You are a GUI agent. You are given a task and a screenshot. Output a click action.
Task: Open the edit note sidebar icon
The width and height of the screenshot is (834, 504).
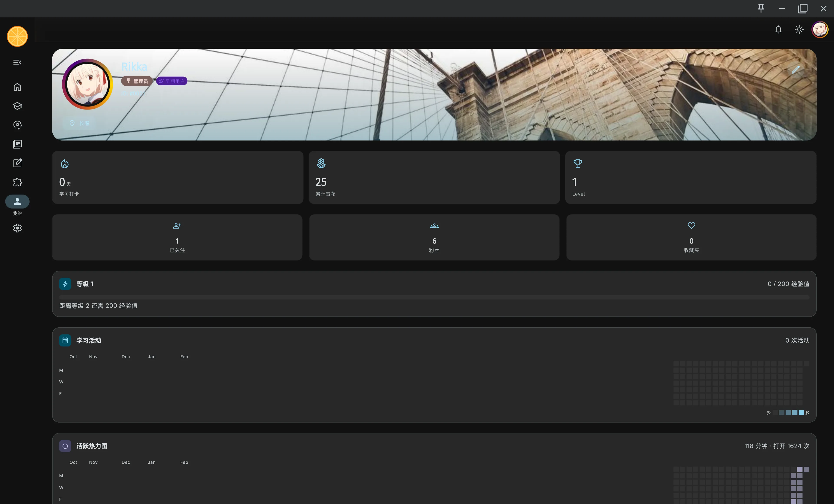17,163
